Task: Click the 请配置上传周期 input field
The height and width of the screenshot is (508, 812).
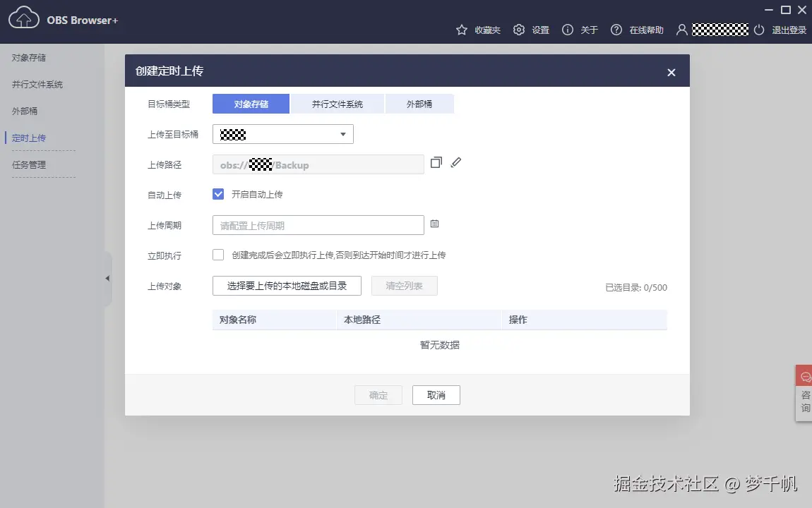Action: tap(318, 225)
